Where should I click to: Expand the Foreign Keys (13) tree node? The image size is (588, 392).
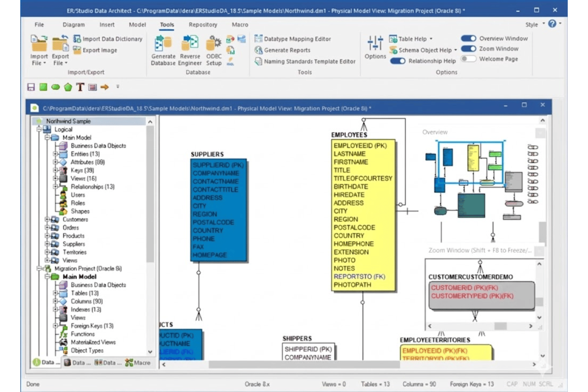[x=55, y=326]
